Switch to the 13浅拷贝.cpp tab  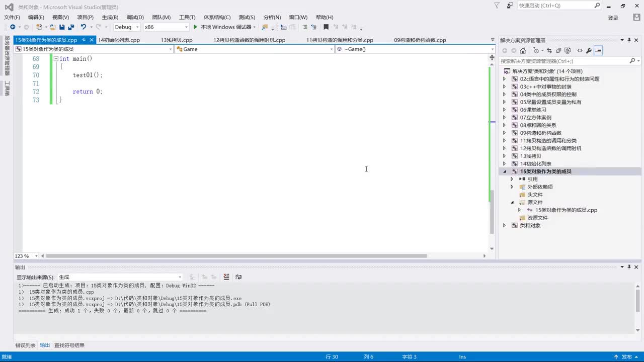(x=177, y=40)
